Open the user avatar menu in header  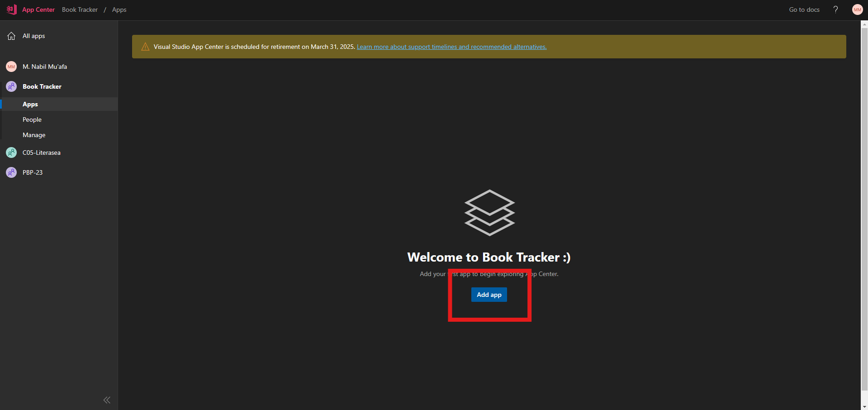click(857, 10)
